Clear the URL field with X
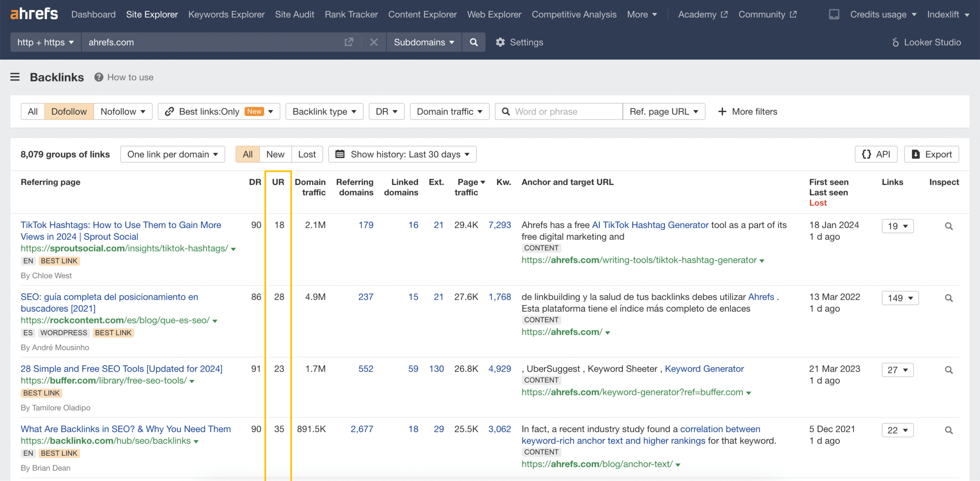Image resolution: width=980 pixels, height=481 pixels. tap(374, 42)
